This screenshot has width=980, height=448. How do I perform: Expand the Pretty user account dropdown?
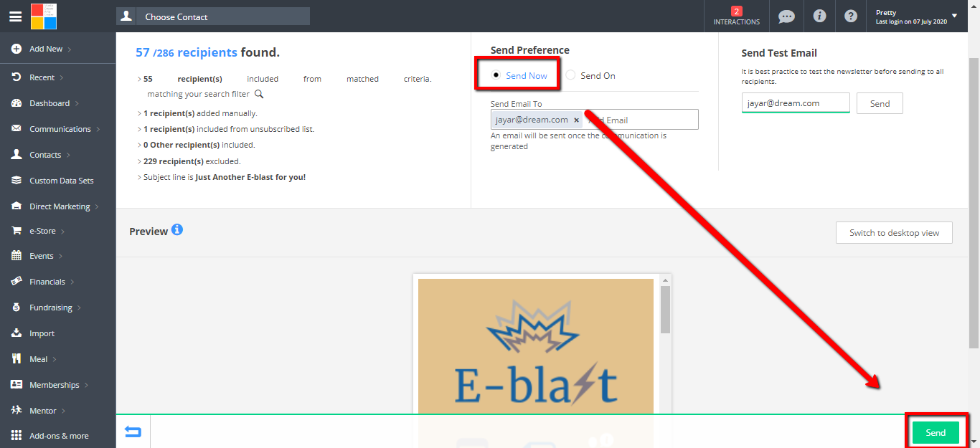953,16
